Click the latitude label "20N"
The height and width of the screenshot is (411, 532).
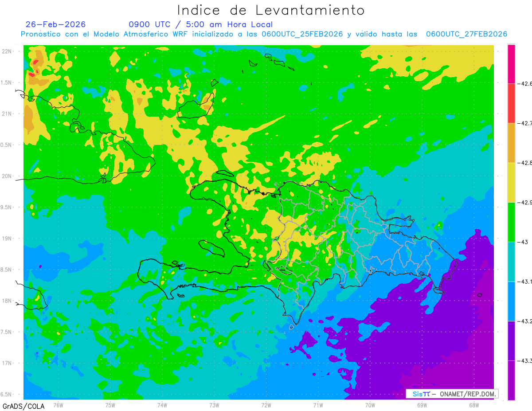7,176
